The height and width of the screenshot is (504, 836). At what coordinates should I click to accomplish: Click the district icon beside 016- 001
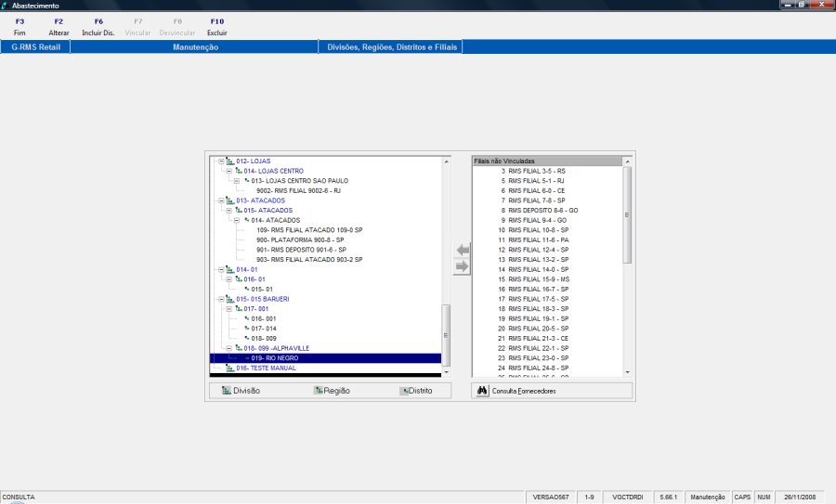(247, 318)
